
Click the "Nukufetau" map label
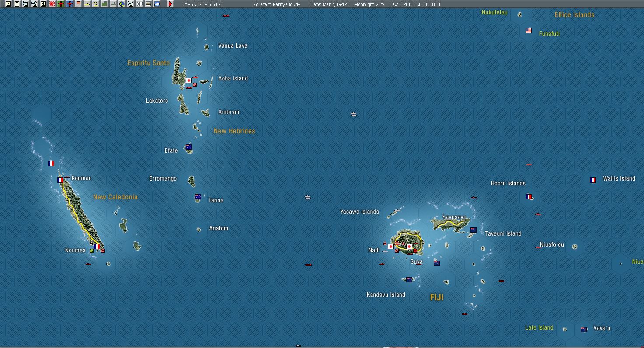pyautogui.click(x=494, y=13)
